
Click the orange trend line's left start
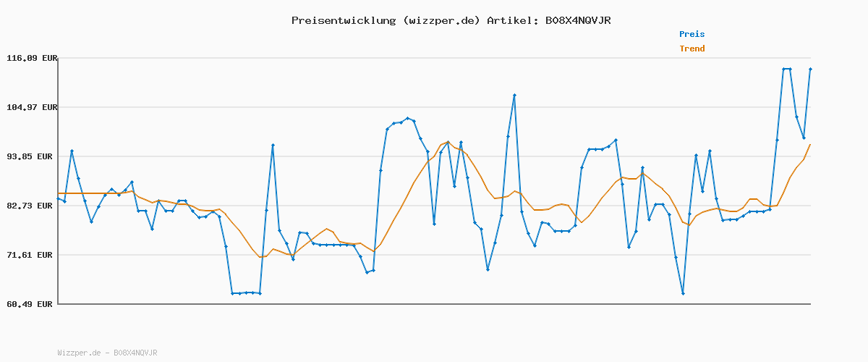coord(58,193)
